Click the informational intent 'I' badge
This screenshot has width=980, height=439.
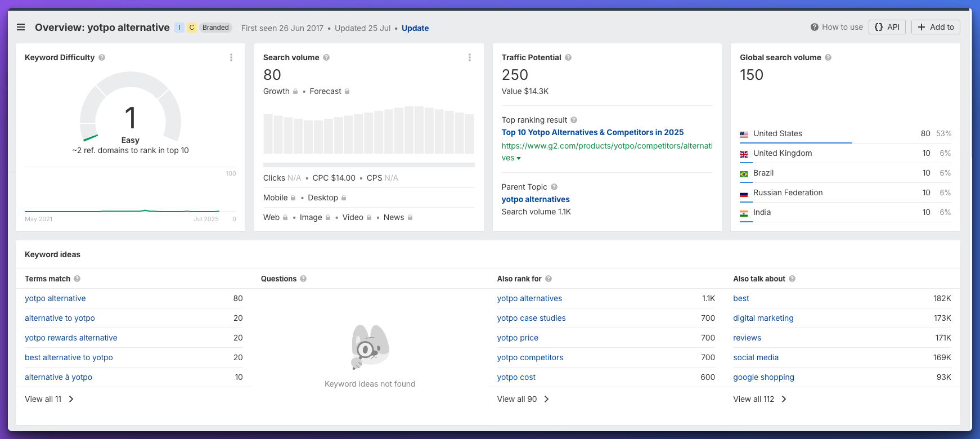[179, 28]
